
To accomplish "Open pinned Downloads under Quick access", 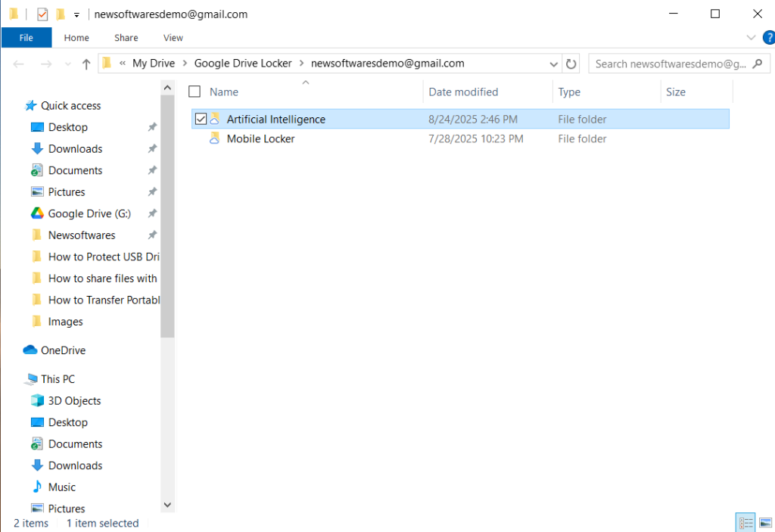I will click(75, 149).
